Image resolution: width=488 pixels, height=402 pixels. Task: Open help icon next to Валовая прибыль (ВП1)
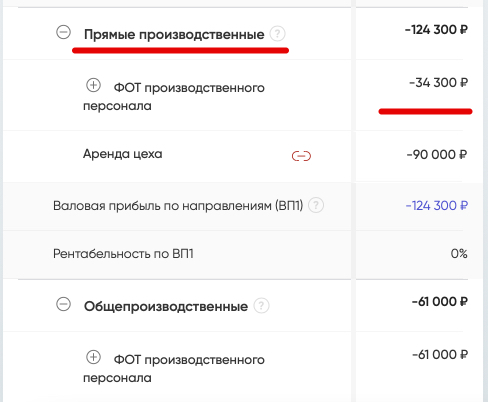[x=316, y=205]
